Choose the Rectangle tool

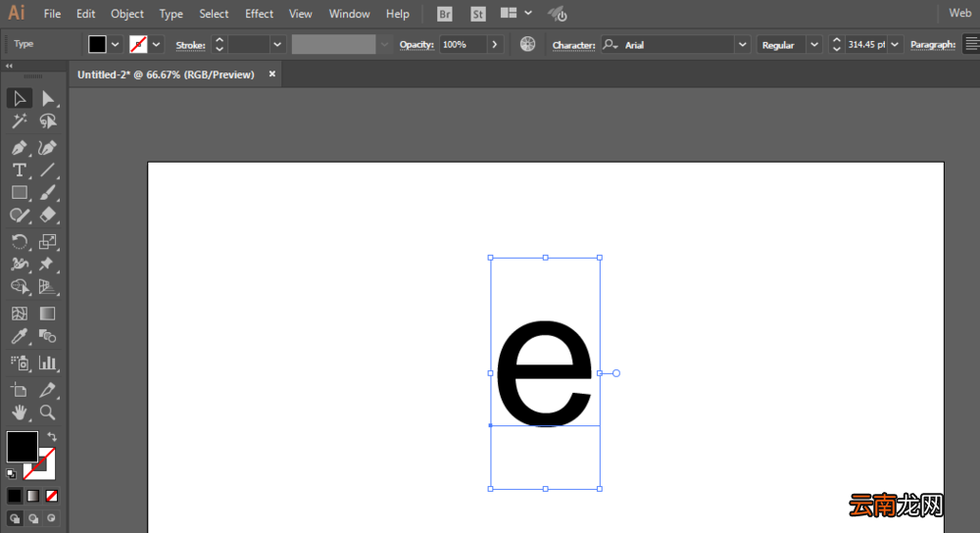(x=20, y=192)
